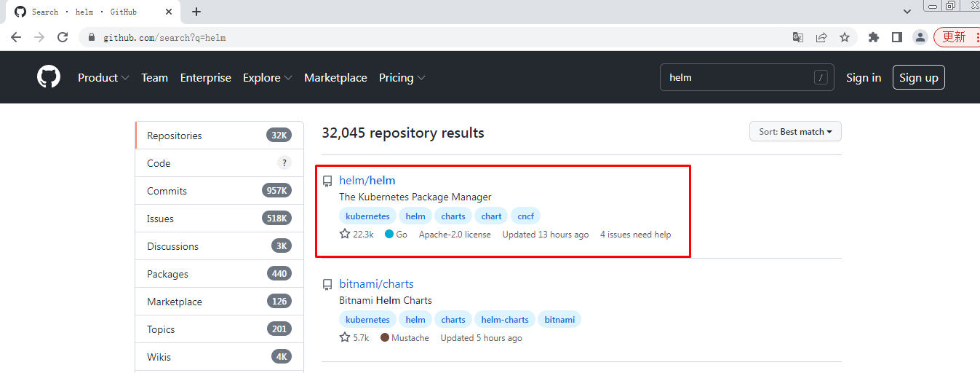
Task: Select Marketplace filter in sidebar
Action: (219, 302)
